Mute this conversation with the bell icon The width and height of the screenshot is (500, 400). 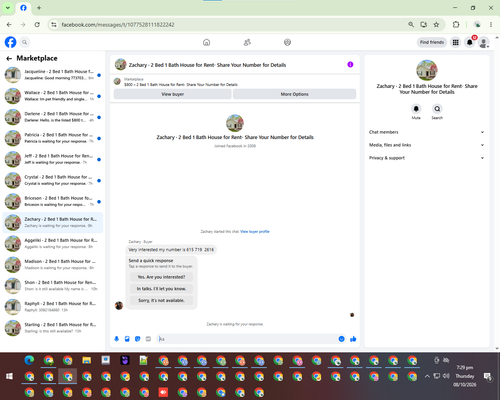(416, 109)
